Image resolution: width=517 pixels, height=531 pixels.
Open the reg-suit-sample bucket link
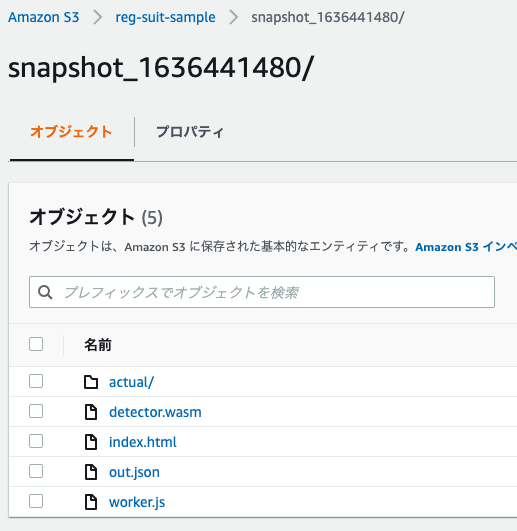pyautogui.click(x=165, y=17)
